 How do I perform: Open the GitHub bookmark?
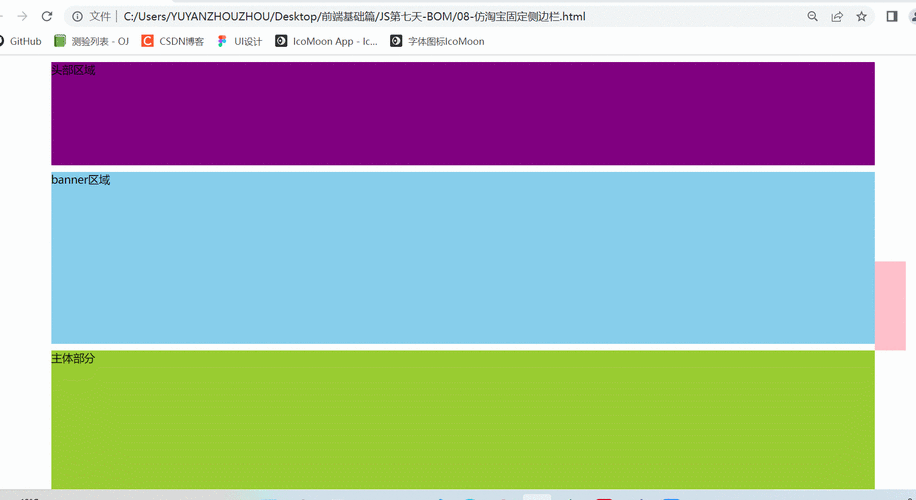point(20,41)
